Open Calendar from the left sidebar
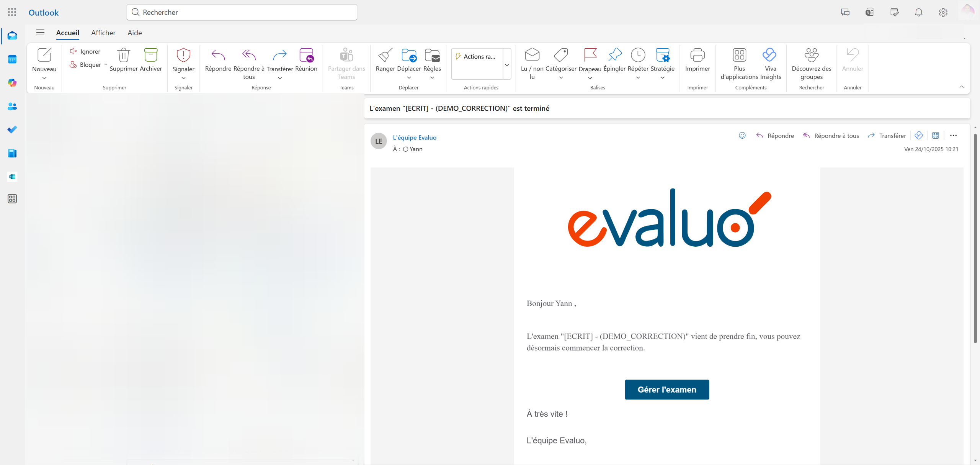The width and height of the screenshot is (980, 465). 12,59
